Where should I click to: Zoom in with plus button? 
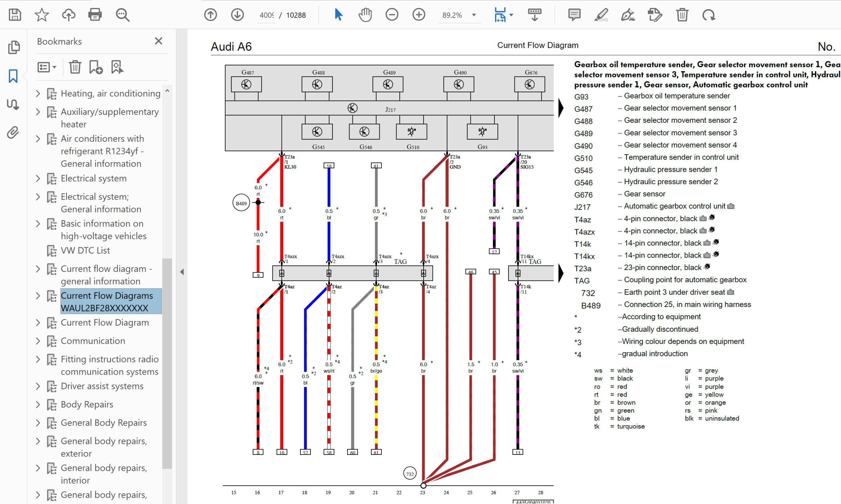[419, 14]
